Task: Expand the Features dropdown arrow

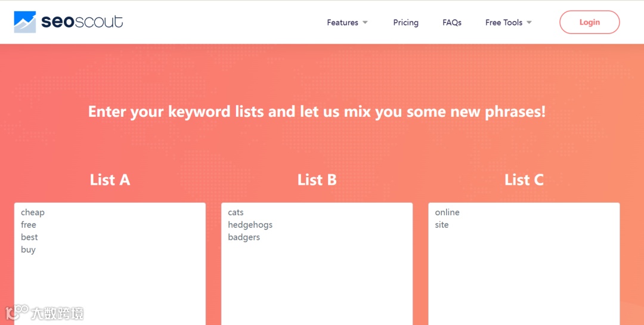Action: point(365,23)
